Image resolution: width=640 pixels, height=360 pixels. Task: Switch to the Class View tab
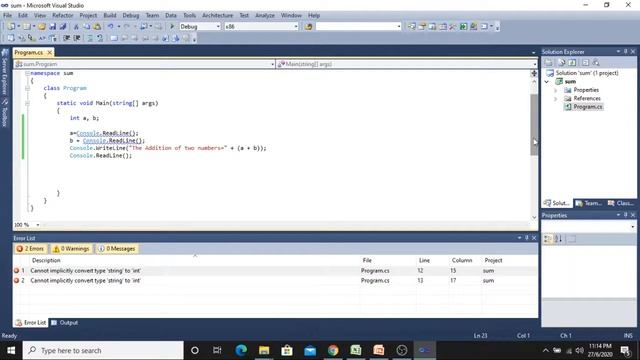click(620, 203)
